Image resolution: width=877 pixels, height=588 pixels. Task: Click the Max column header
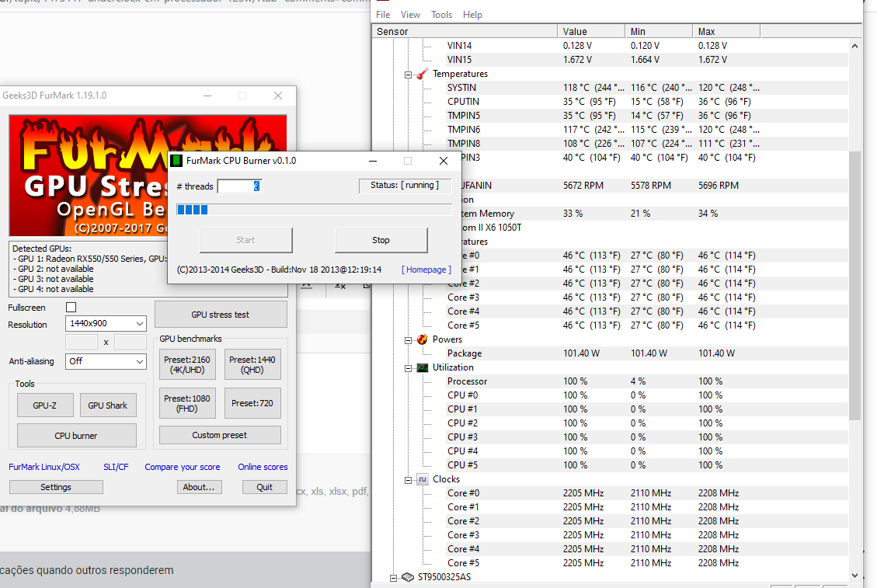pyautogui.click(x=726, y=31)
